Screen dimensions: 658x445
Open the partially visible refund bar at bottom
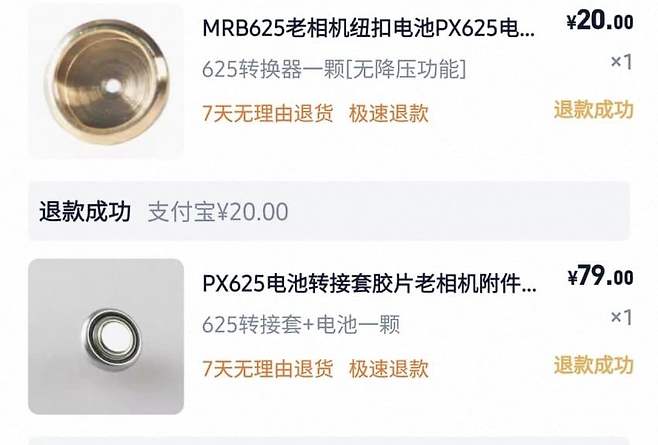click(x=329, y=441)
